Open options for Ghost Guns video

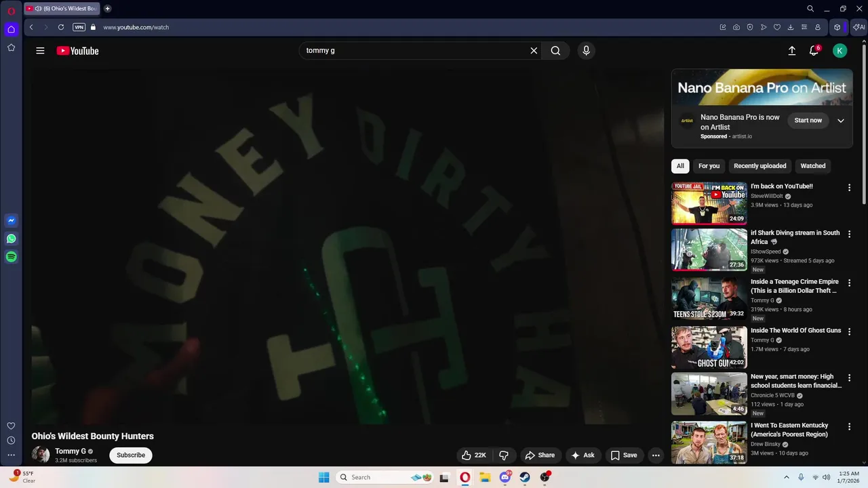pos(849,331)
